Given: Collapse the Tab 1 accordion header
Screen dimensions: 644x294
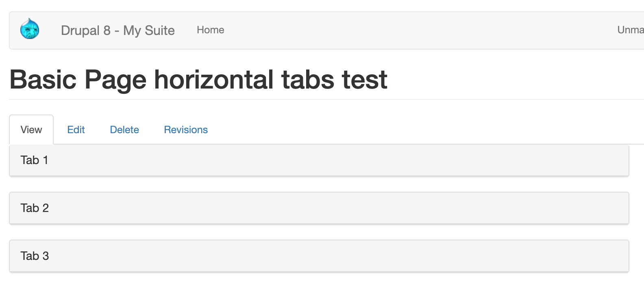Looking at the screenshot, I should pyautogui.click(x=35, y=160).
